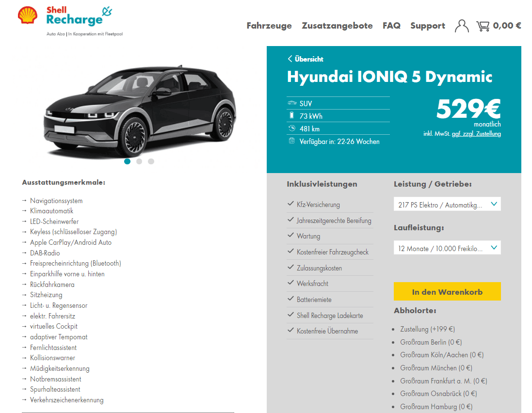Click the Kostenfreier Fahrzeugcheck item
The image size is (532, 413).
[333, 252]
